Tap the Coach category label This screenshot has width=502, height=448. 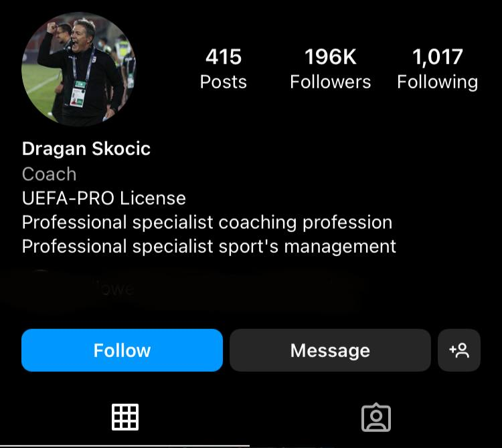(49, 174)
